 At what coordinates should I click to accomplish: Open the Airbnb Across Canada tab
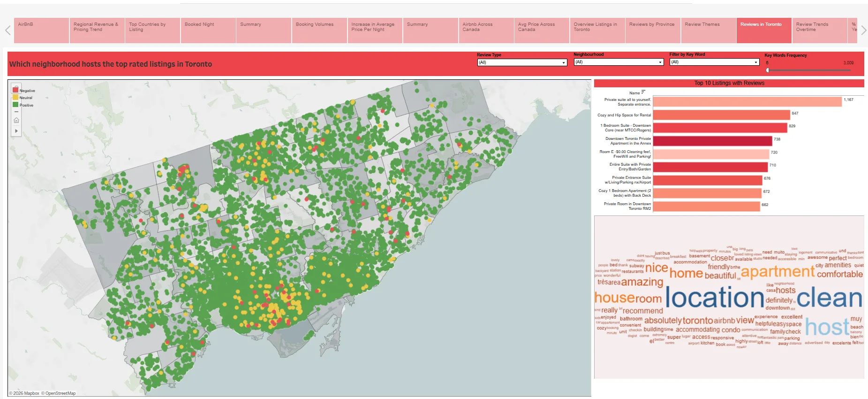click(486, 31)
